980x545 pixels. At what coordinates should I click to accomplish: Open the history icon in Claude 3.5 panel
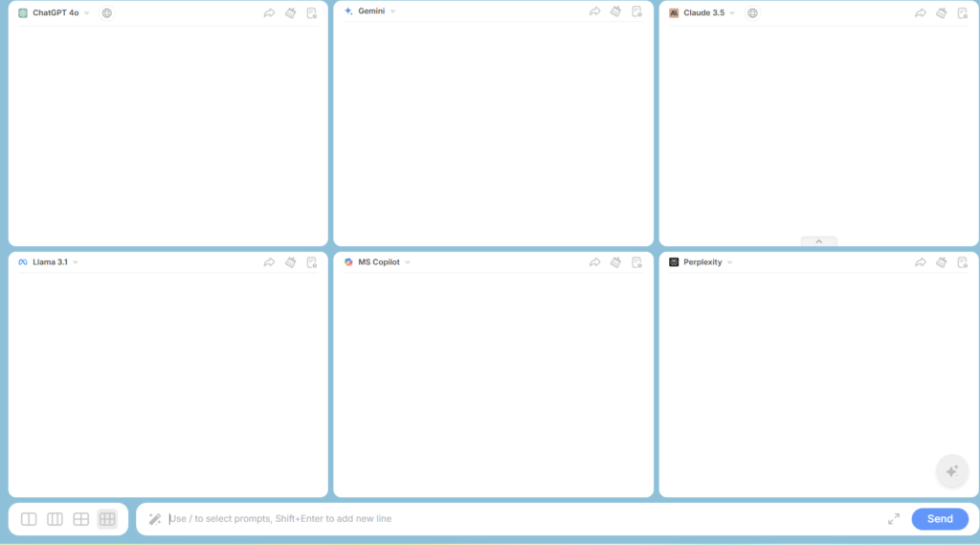[x=963, y=13]
